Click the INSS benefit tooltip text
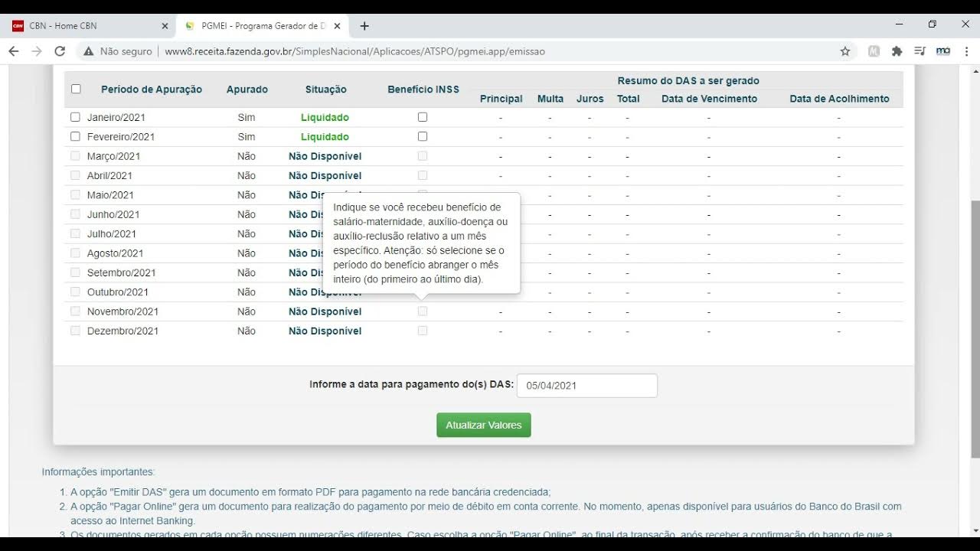 (420, 243)
